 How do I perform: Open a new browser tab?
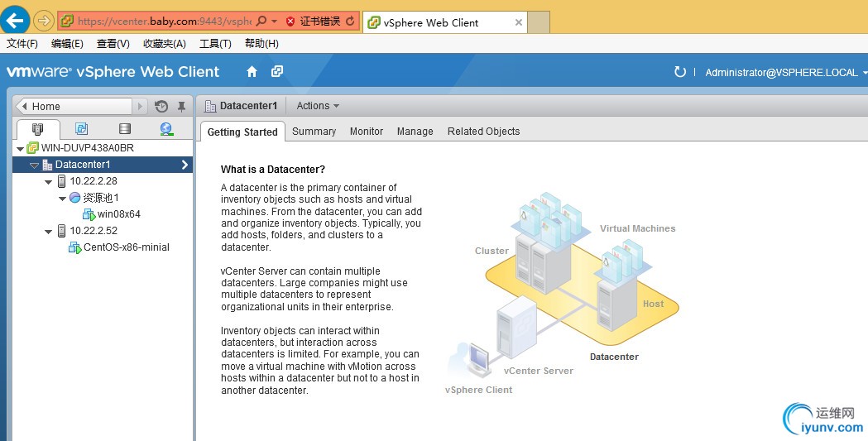(x=539, y=22)
